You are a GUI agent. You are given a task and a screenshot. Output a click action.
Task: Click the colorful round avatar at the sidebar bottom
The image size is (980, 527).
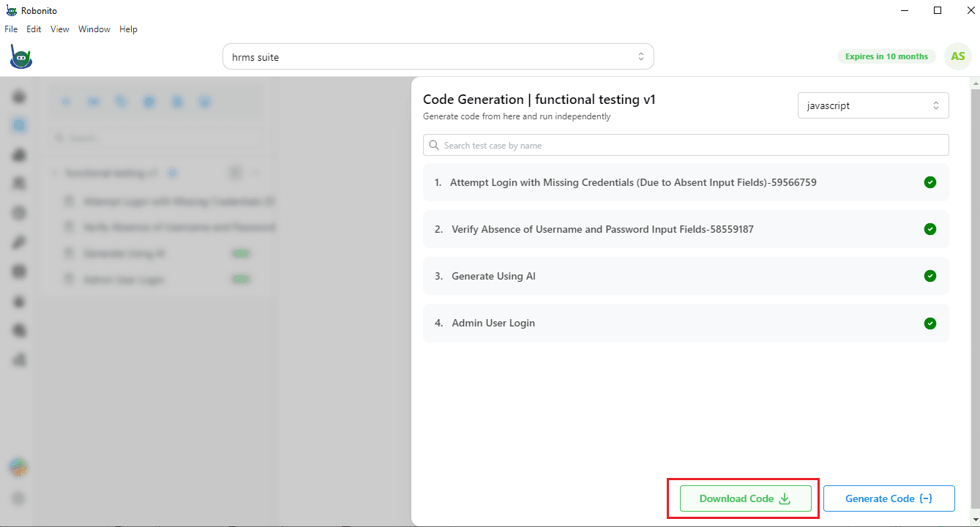pos(19,467)
